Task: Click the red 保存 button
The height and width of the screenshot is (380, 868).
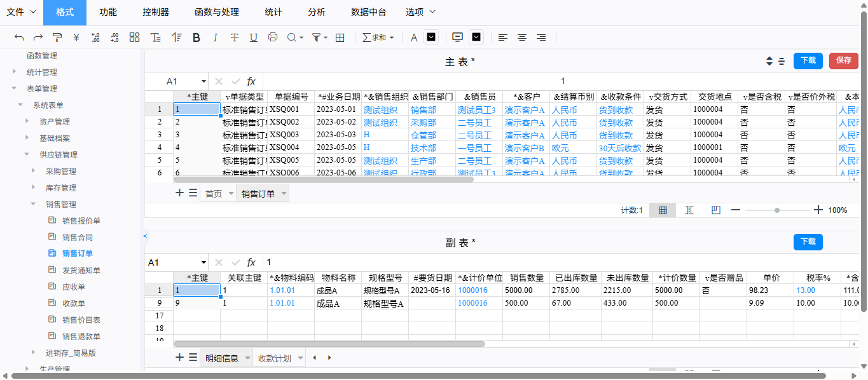Action: point(843,60)
